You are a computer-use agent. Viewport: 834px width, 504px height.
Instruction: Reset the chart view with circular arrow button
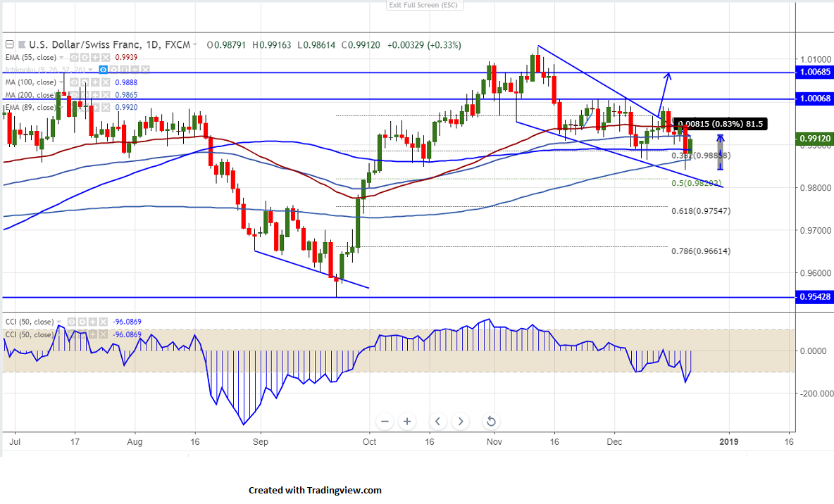click(491, 421)
